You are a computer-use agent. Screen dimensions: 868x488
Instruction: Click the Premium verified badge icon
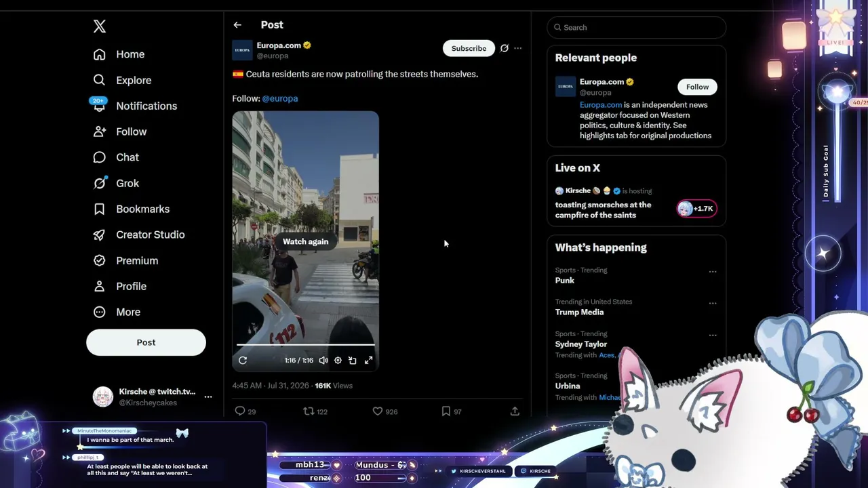click(x=100, y=260)
